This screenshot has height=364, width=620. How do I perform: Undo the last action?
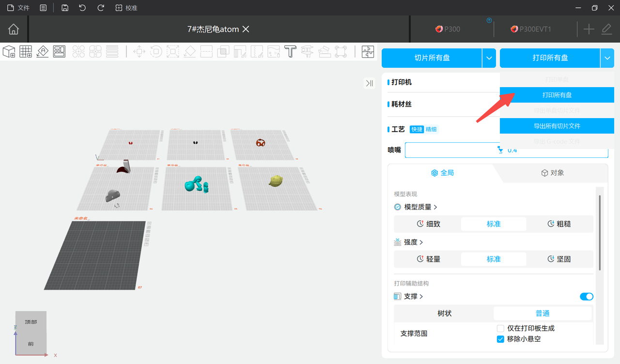pyautogui.click(x=82, y=8)
